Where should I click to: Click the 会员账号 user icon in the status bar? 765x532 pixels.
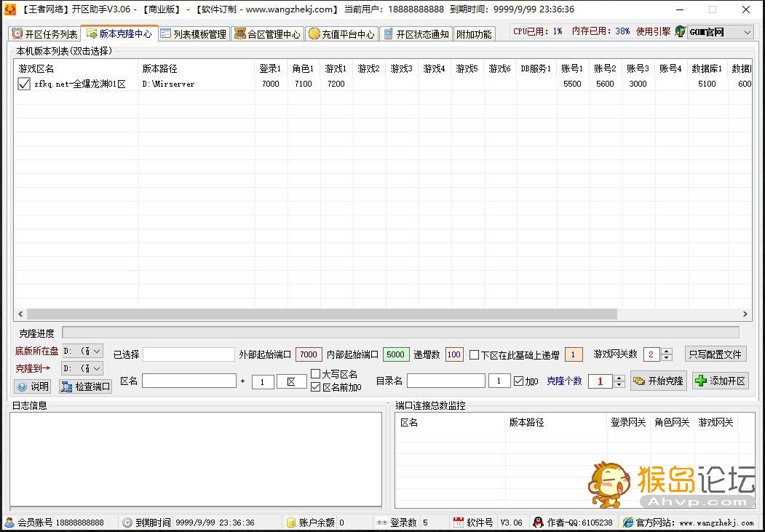pyautogui.click(x=9, y=523)
